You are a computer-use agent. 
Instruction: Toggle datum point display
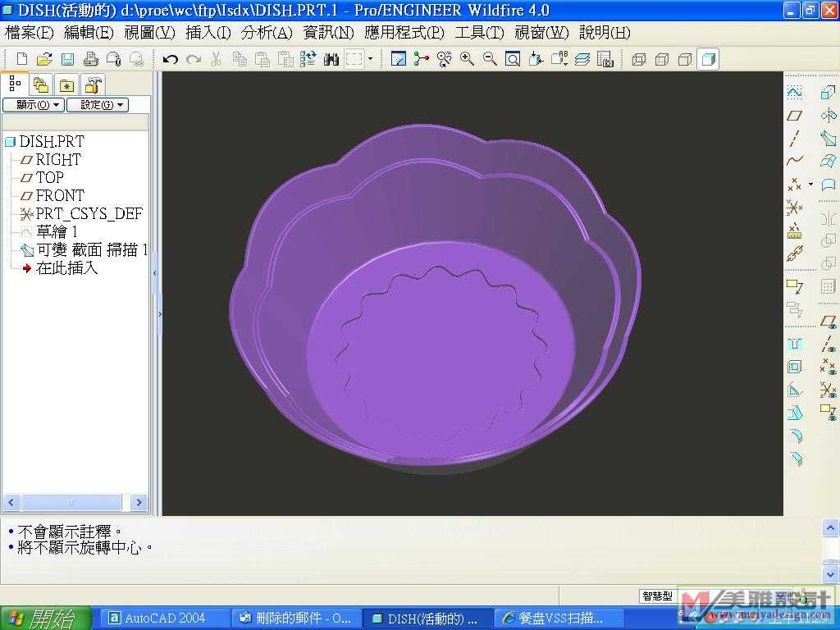point(829,367)
